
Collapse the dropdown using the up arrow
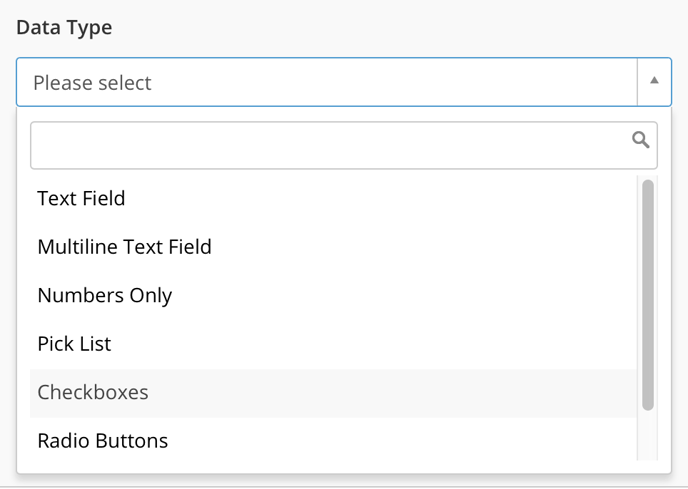click(x=654, y=82)
